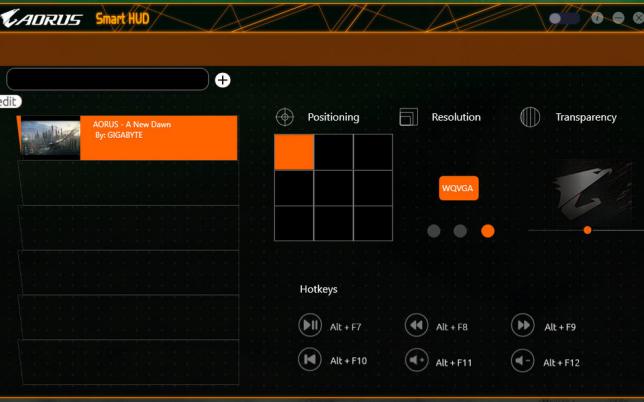Click the Transparency label
This screenshot has height=402, width=644.
pos(586,117)
